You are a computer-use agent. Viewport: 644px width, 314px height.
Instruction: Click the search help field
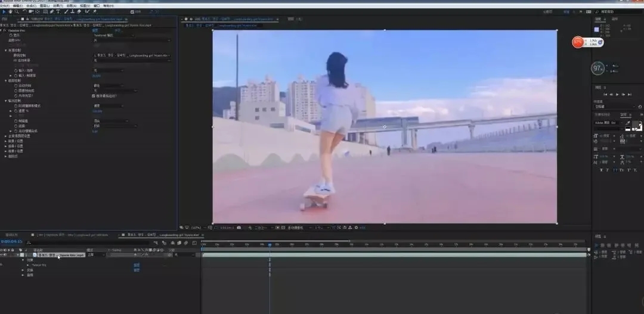click(x=618, y=12)
